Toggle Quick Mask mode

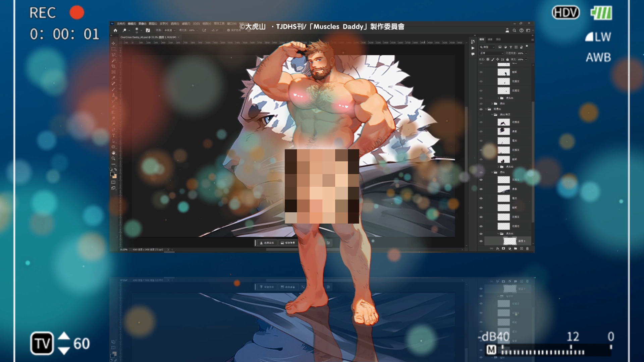pos(113,182)
